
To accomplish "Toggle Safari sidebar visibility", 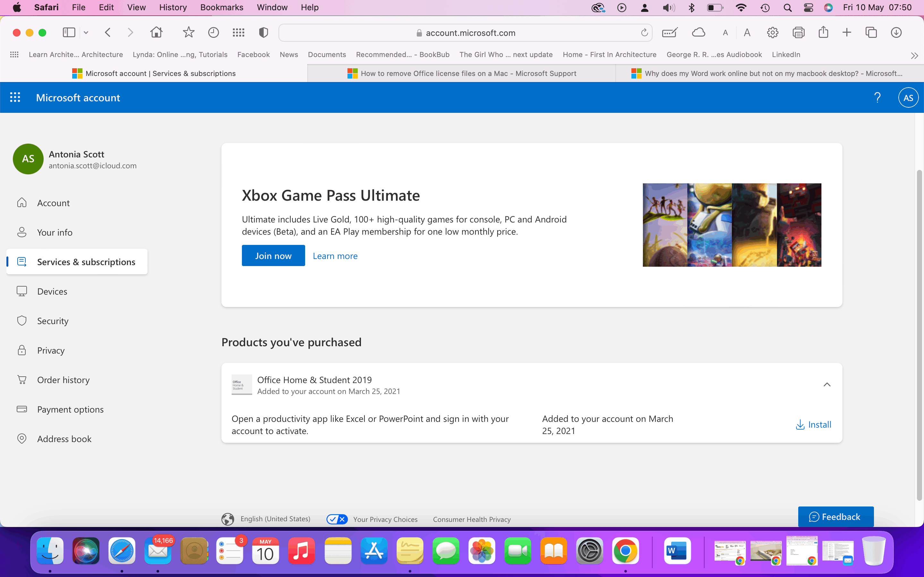I will point(69,33).
